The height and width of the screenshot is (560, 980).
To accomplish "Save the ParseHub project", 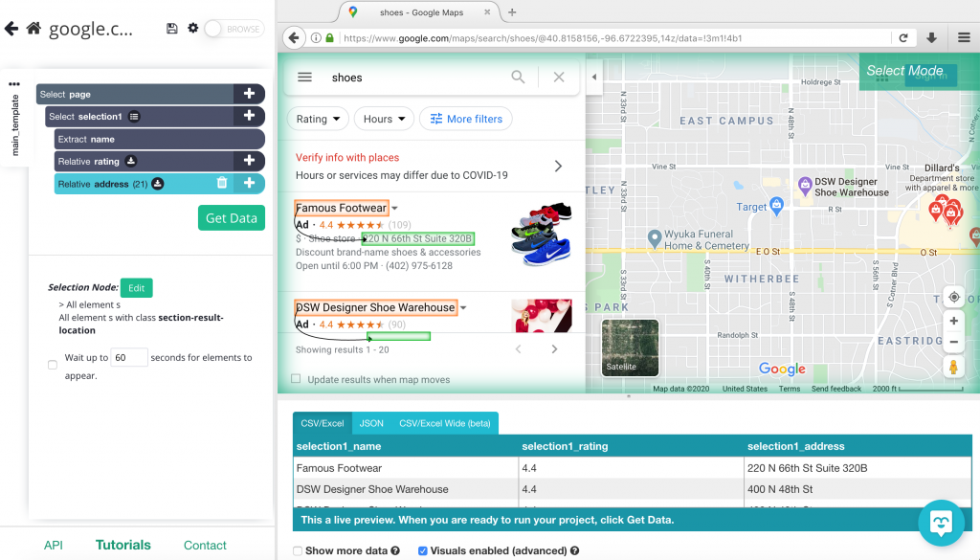I will tap(172, 29).
